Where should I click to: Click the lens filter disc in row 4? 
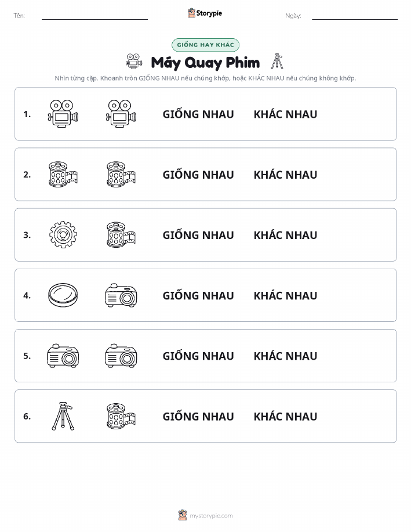click(x=63, y=295)
